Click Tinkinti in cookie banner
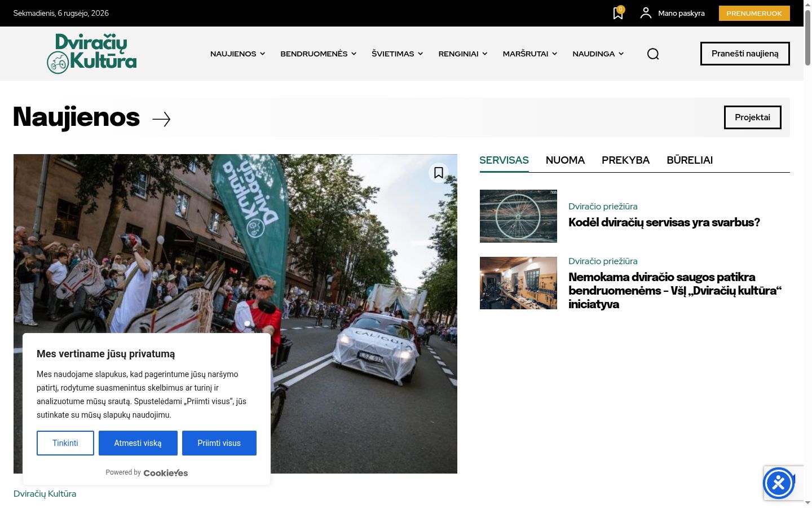Viewport: 812px width, 508px height. click(x=65, y=443)
